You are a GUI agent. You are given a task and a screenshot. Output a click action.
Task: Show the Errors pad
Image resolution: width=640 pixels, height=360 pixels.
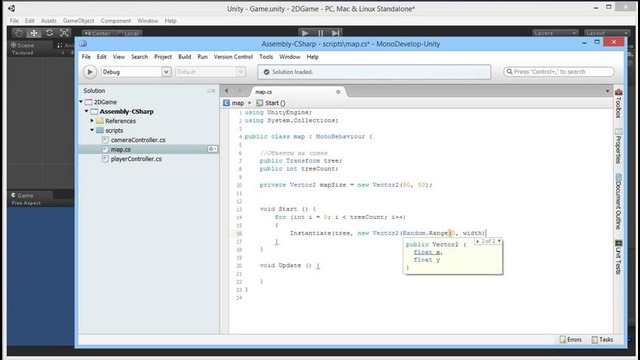pyautogui.click(x=571, y=340)
